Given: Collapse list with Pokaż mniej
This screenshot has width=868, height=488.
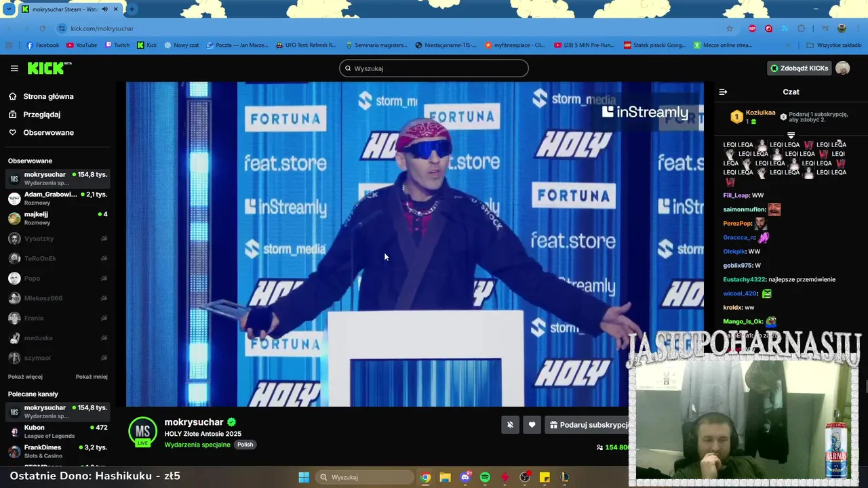Looking at the screenshot, I should tap(92, 377).
